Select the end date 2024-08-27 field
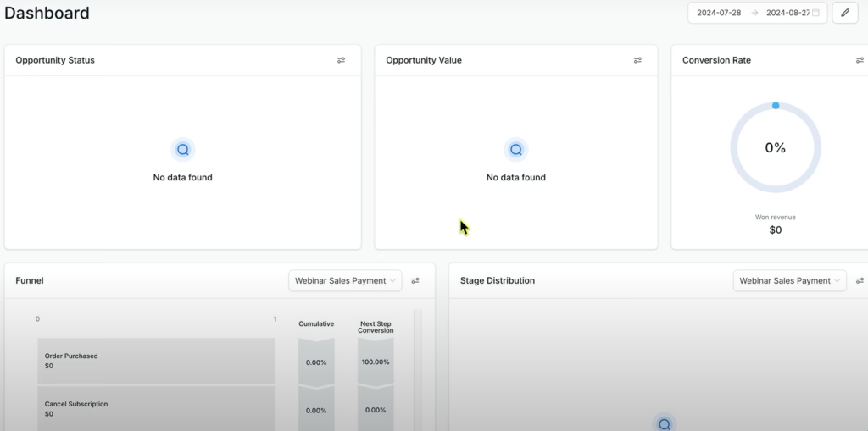Image resolution: width=868 pixels, height=431 pixels. pos(787,13)
